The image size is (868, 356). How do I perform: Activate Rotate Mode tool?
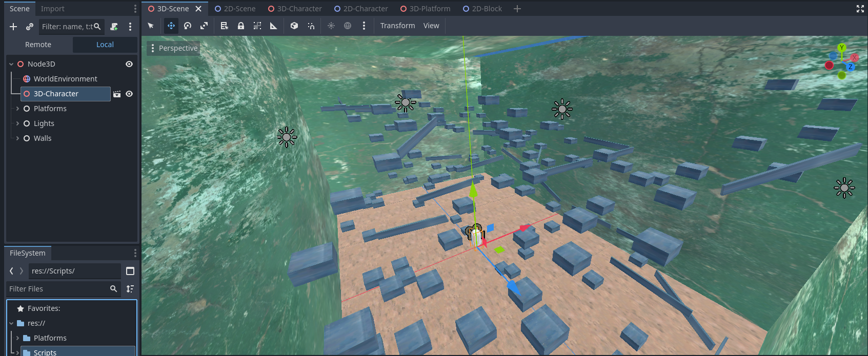tap(188, 26)
